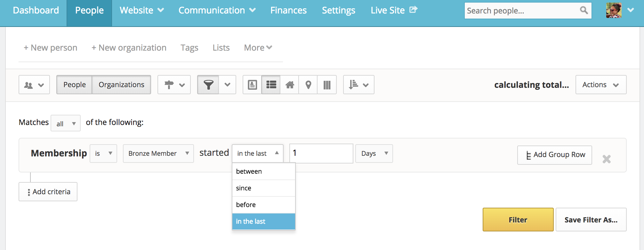Open the sort order icon menu
The height and width of the screenshot is (250, 644).
[x=358, y=85]
